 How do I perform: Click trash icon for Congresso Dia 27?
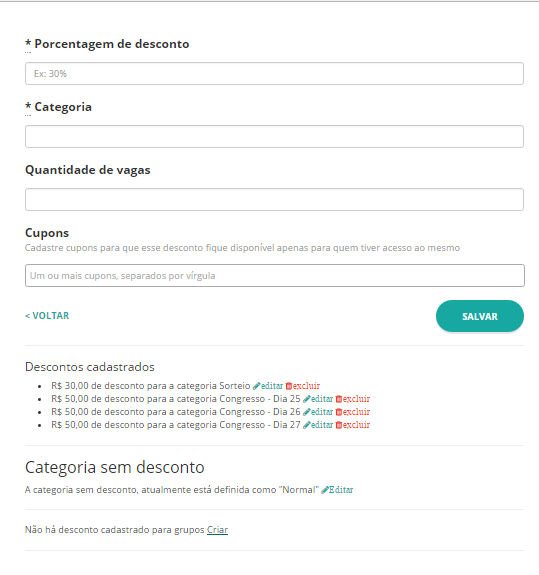pyautogui.click(x=339, y=425)
